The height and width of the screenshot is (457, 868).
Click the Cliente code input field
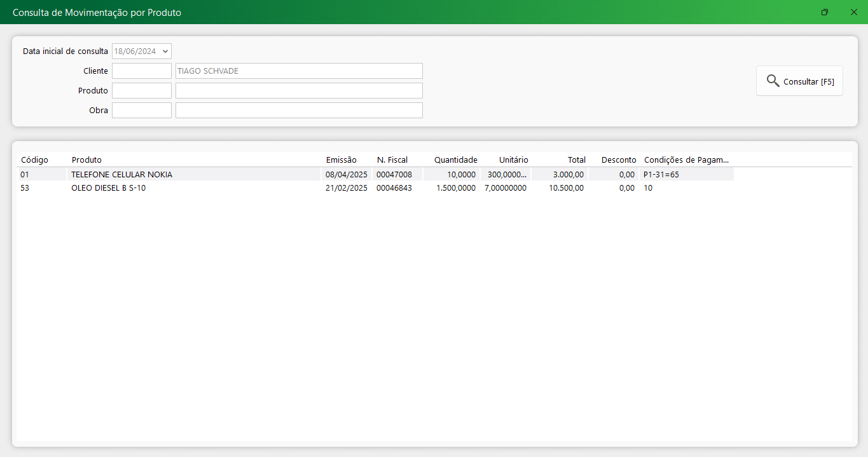(141, 71)
